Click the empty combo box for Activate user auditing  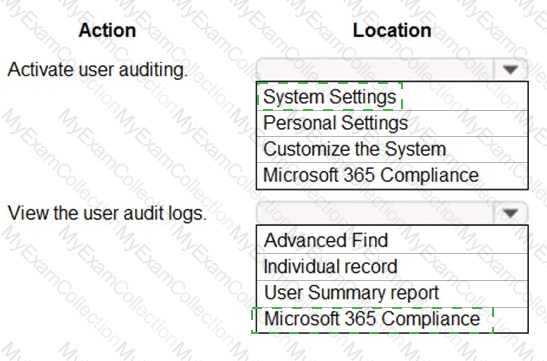click(392, 69)
